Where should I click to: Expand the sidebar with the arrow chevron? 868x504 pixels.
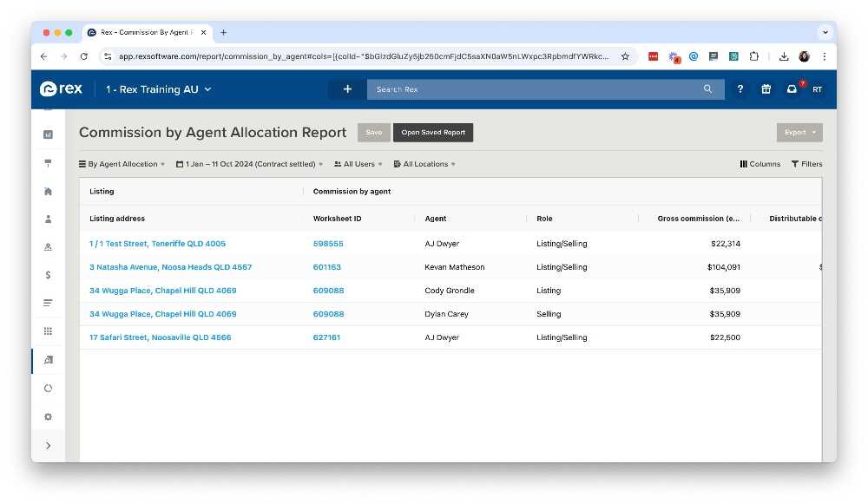click(48, 445)
